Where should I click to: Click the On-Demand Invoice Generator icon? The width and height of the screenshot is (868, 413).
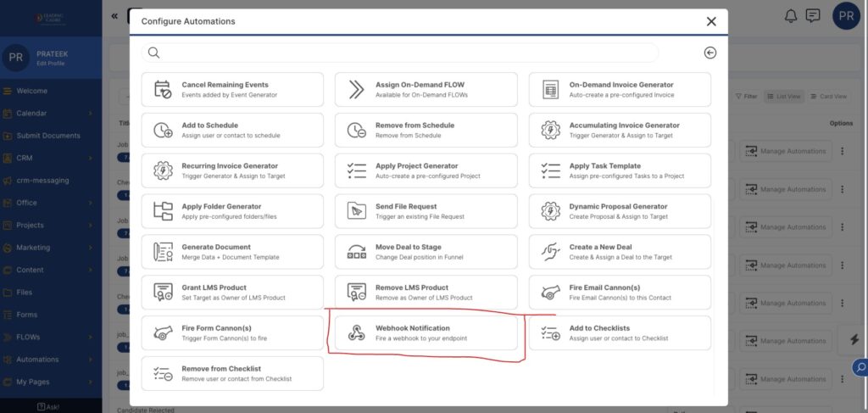click(x=550, y=90)
